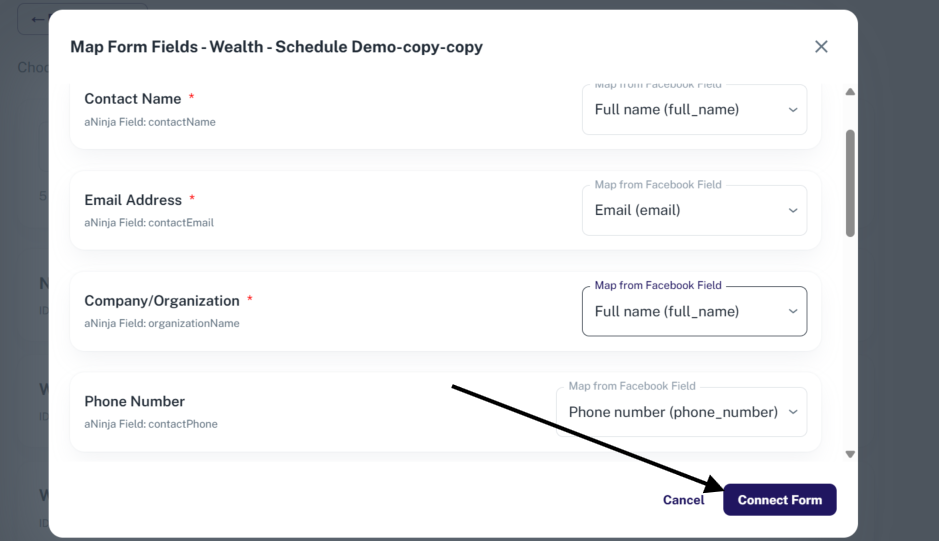The image size is (939, 541).
Task: Click the Company/Organization field label
Action: [162, 301]
